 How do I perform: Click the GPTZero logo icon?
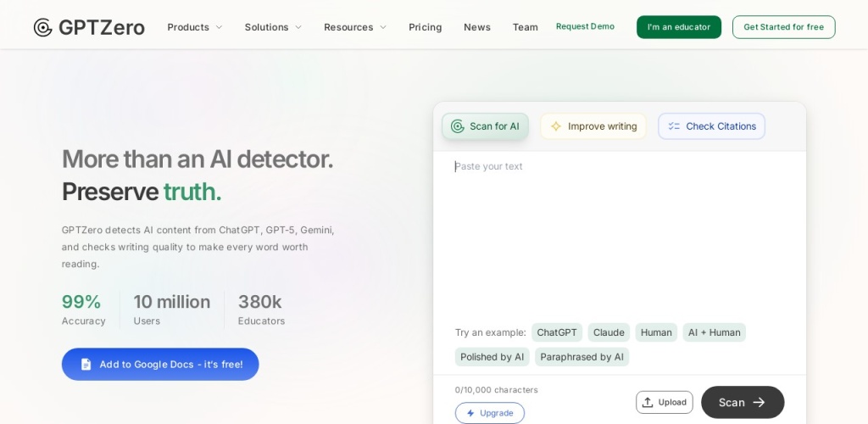[x=43, y=27]
